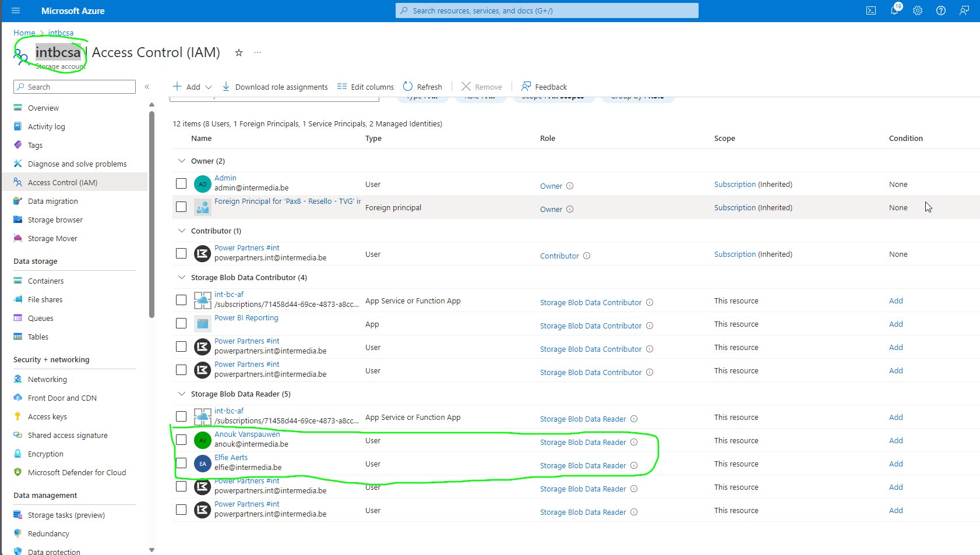Image resolution: width=980 pixels, height=555 pixels.
Task: Click the Power BI Reporting app icon
Action: (202, 324)
